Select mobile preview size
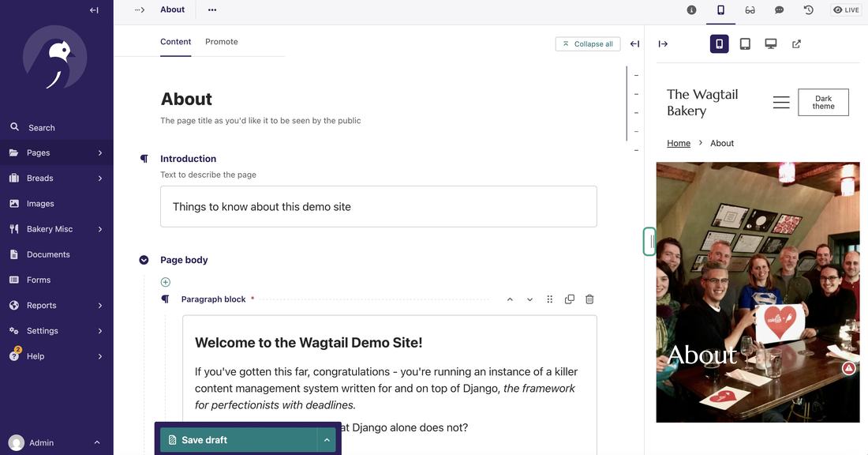 click(x=719, y=43)
